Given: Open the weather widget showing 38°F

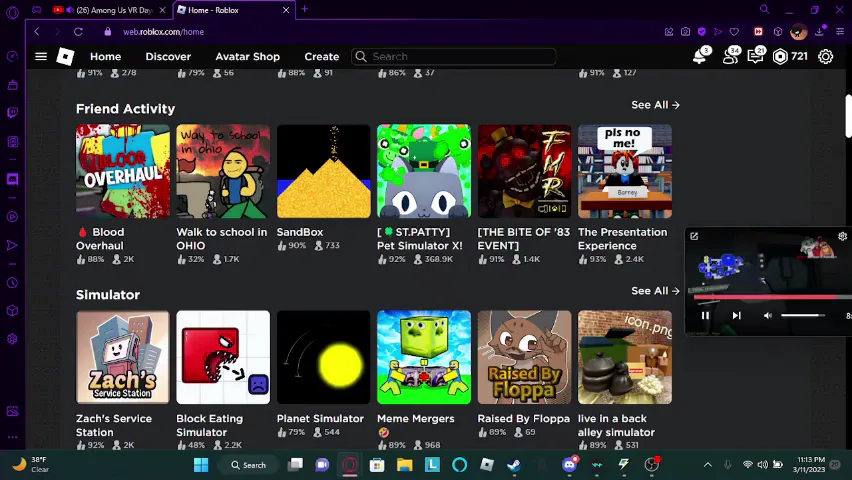Looking at the screenshot, I should 32,465.
